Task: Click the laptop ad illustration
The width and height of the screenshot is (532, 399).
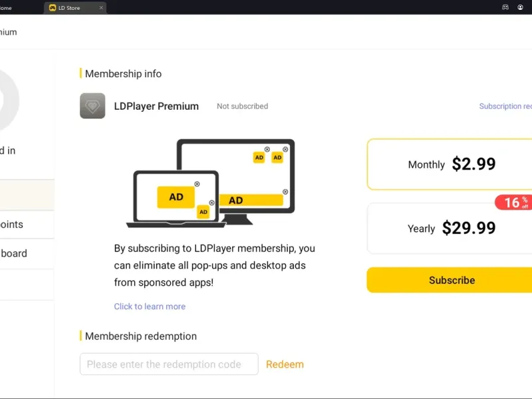Action: coord(176,198)
